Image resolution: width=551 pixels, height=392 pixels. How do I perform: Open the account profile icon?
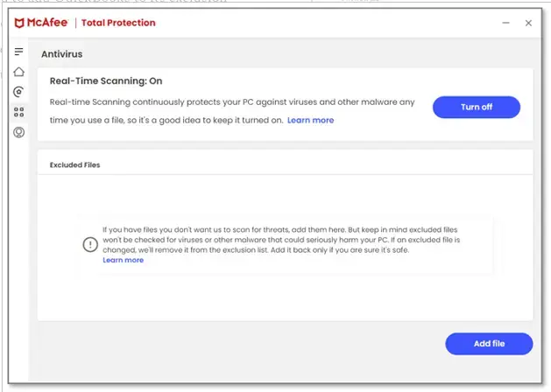click(18, 132)
